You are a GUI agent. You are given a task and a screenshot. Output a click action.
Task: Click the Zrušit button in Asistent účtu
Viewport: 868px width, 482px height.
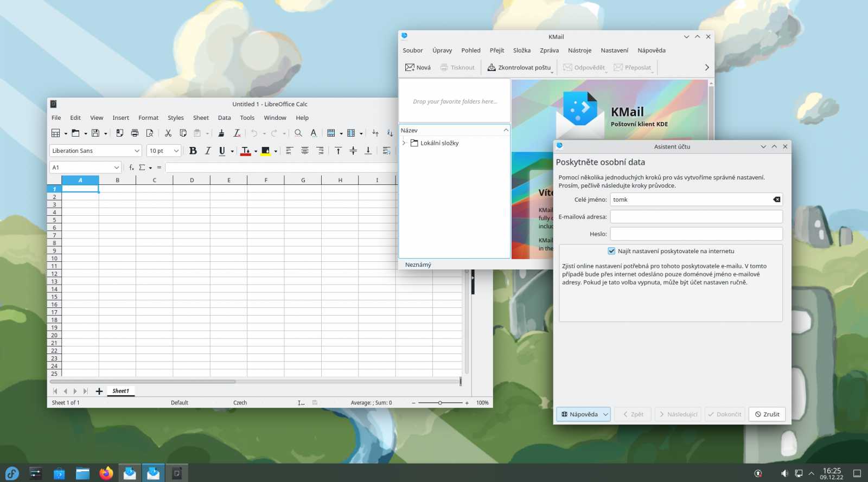pos(767,414)
